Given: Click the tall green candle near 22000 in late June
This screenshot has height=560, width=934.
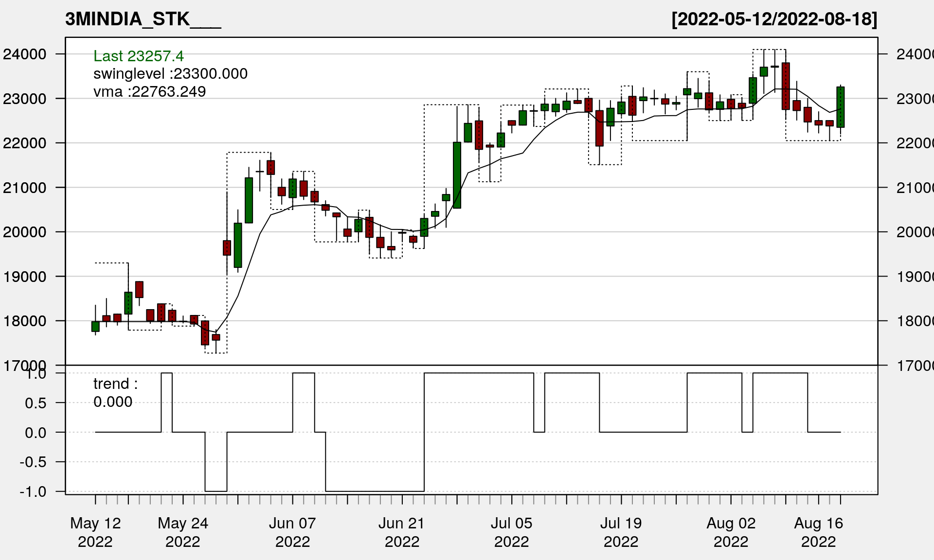Looking at the screenshot, I should pyautogui.click(x=457, y=175).
